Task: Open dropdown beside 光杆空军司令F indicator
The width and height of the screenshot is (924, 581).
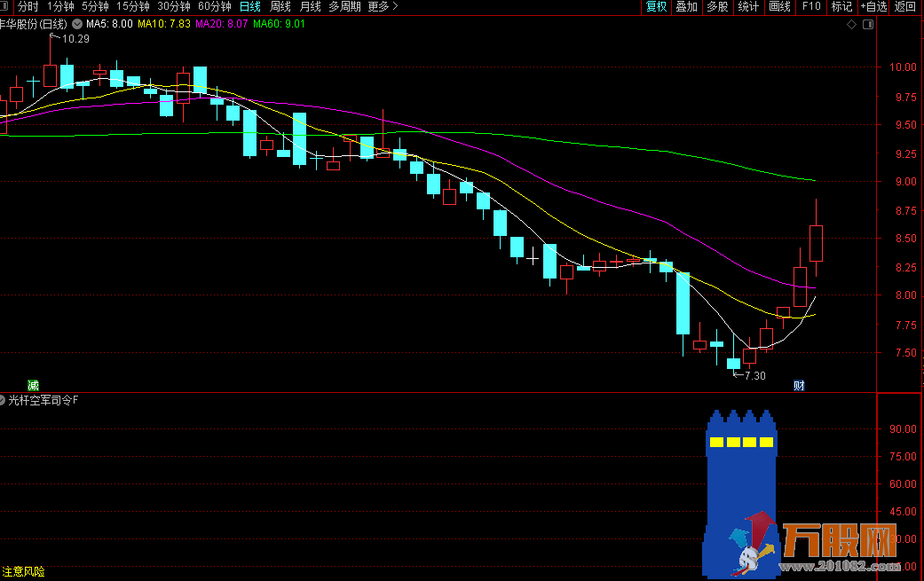Action: coord(2,400)
